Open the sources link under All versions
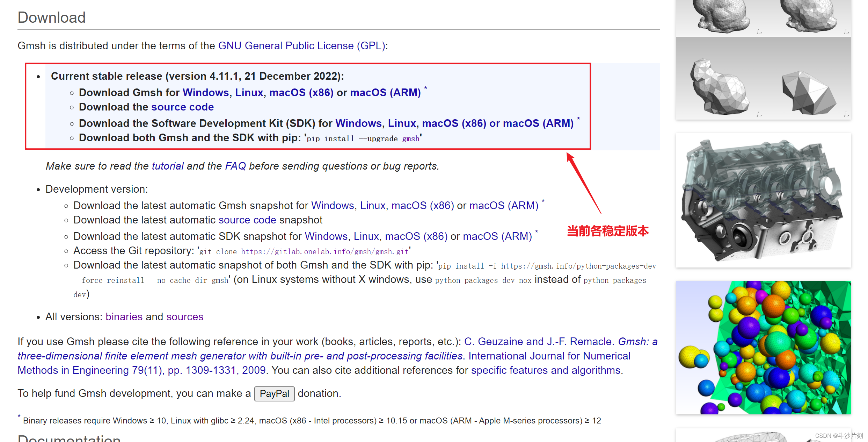Viewport: 868px width, 442px height. click(185, 316)
